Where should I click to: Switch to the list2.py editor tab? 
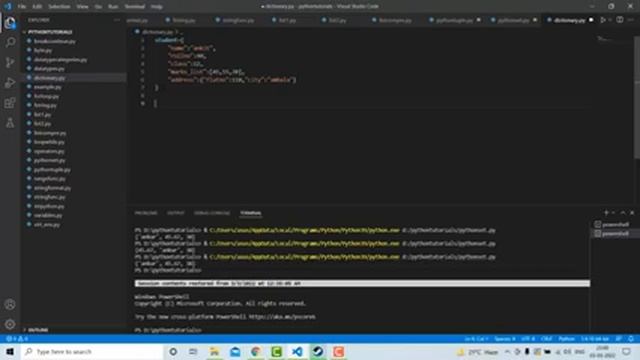(x=338, y=20)
